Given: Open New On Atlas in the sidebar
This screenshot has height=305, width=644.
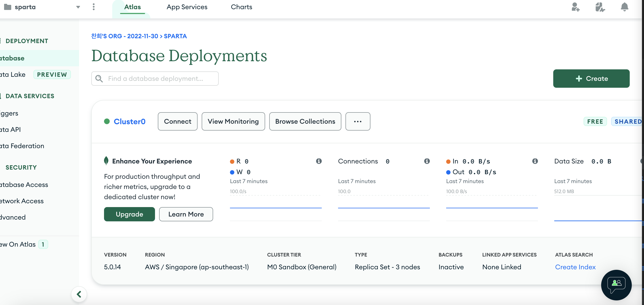Looking at the screenshot, I should (x=18, y=244).
